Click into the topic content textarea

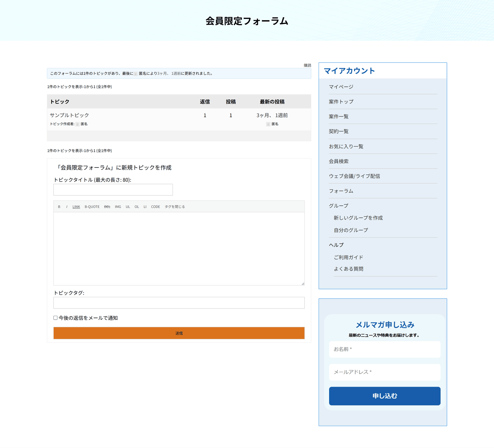179,249
